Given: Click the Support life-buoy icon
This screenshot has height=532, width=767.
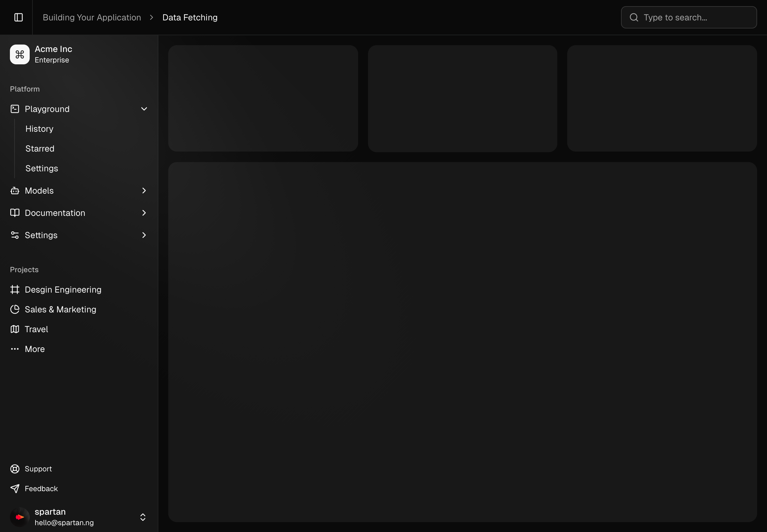Looking at the screenshot, I should point(15,469).
